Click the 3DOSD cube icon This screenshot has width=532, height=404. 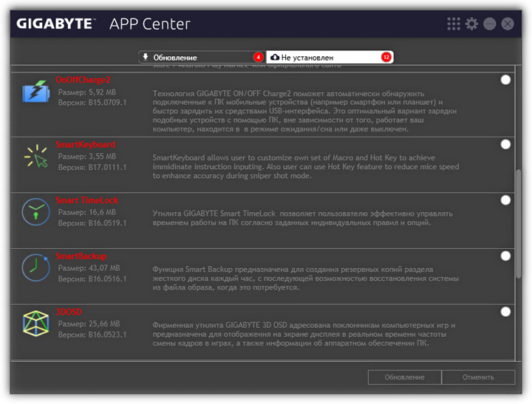pyautogui.click(x=36, y=323)
